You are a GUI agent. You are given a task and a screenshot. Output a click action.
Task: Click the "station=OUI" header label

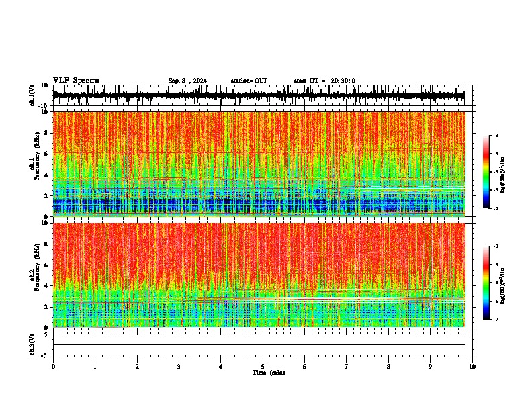pyautogui.click(x=249, y=81)
